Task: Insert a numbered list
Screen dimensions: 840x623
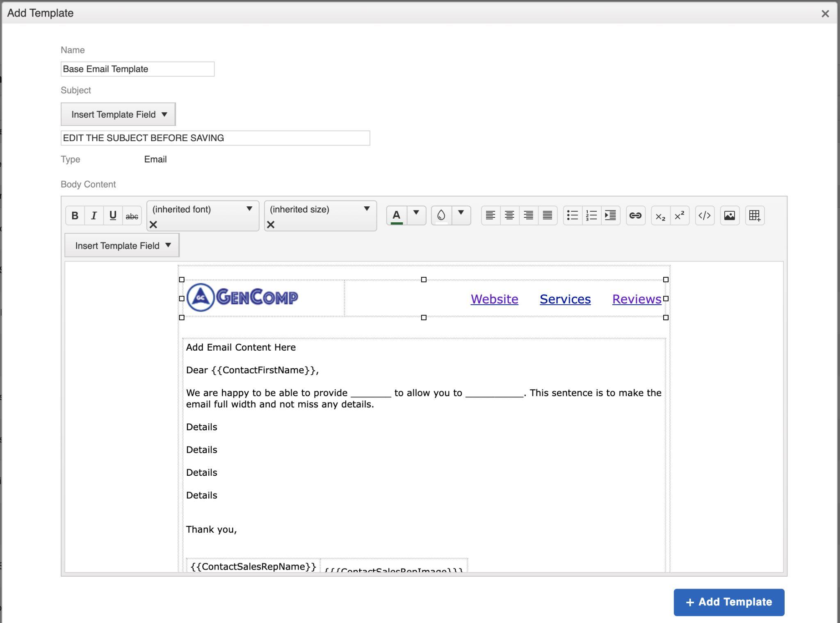Action: coord(591,215)
